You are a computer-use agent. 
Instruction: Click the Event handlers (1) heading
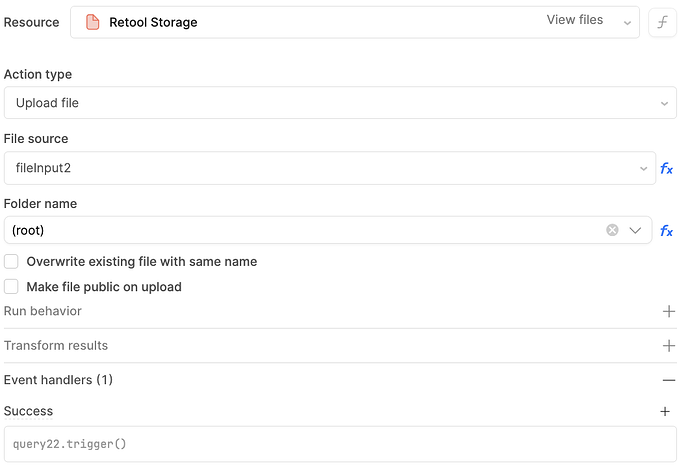[x=58, y=380]
